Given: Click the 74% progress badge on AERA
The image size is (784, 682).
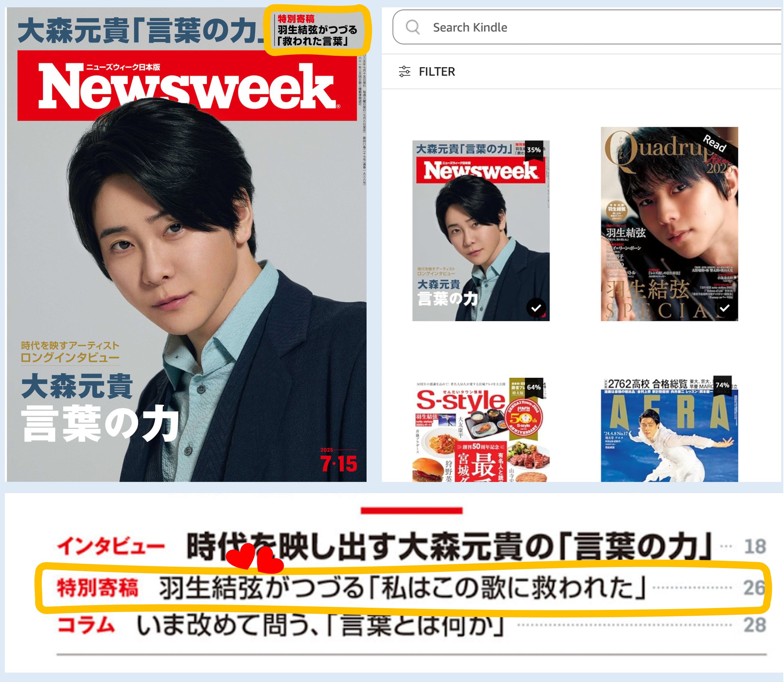Looking at the screenshot, I should pos(722,385).
